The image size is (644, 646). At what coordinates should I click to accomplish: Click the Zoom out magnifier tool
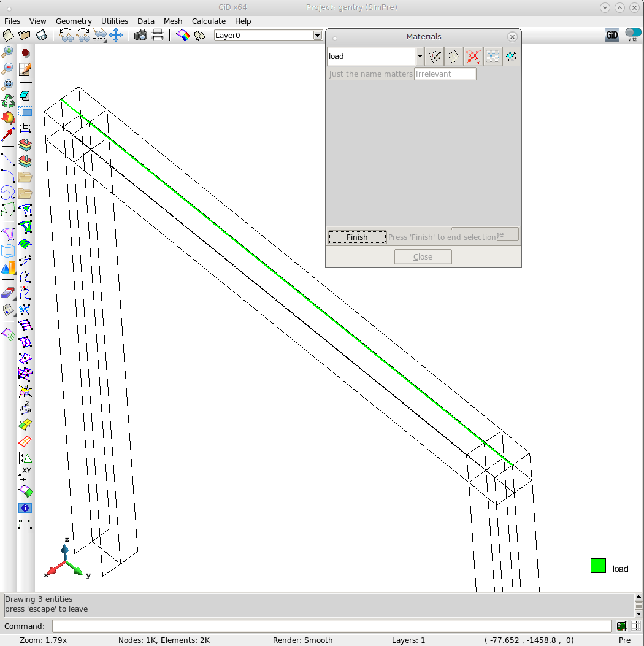click(x=9, y=68)
